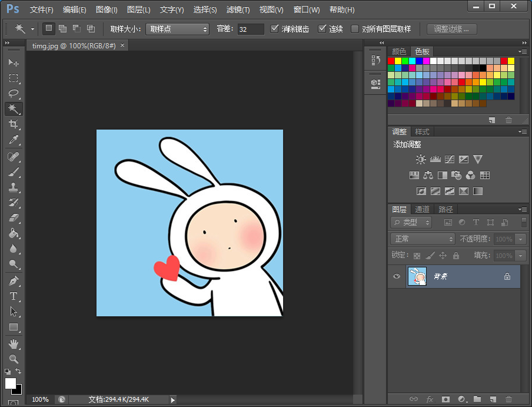532x407 pixels.
Task: Click the foreground color swatch
Action: point(10,383)
